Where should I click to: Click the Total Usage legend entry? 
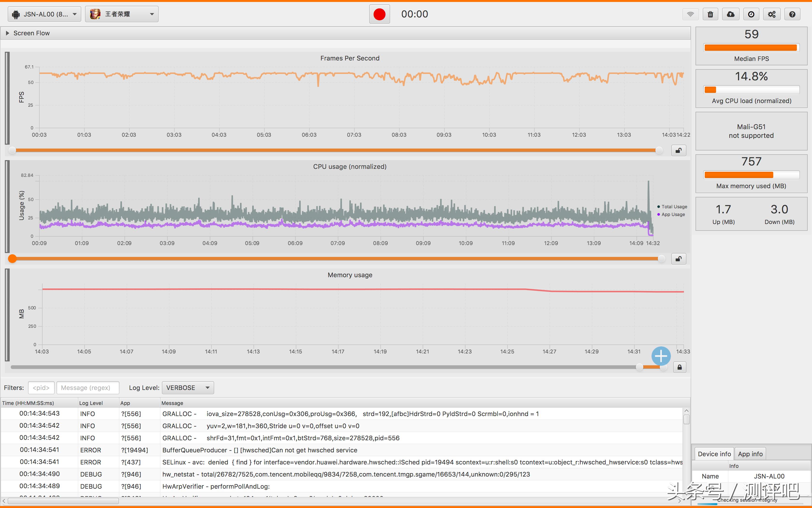pos(672,207)
